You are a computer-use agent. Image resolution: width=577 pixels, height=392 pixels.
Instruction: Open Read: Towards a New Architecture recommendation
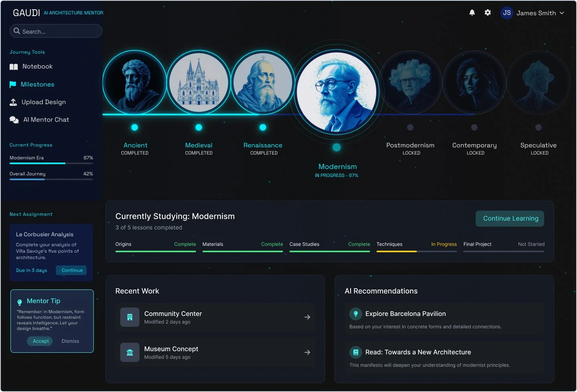pyautogui.click(x=444, y=358)
